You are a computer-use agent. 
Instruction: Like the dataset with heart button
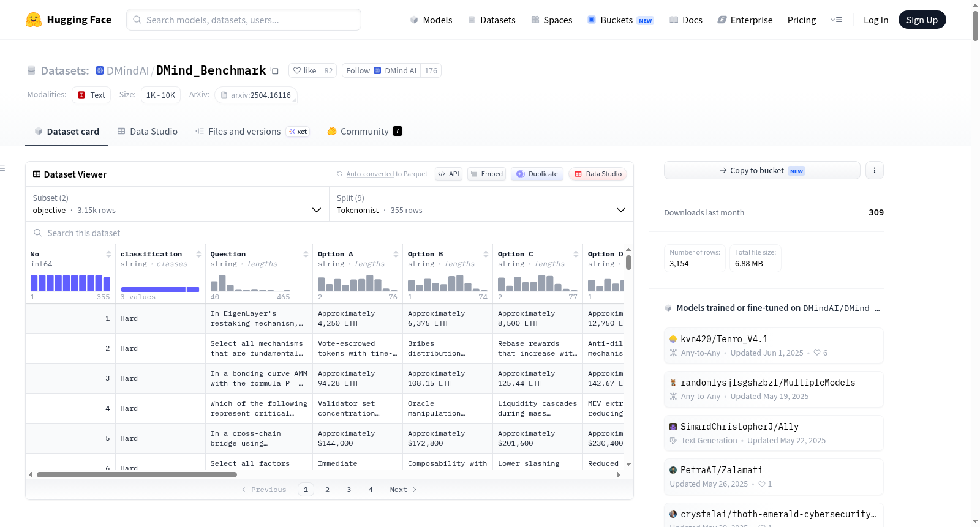click(x=304, y=70)
